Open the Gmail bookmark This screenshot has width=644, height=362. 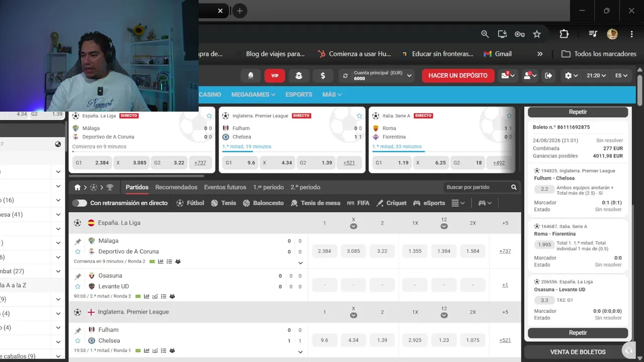tap(498, 54)
